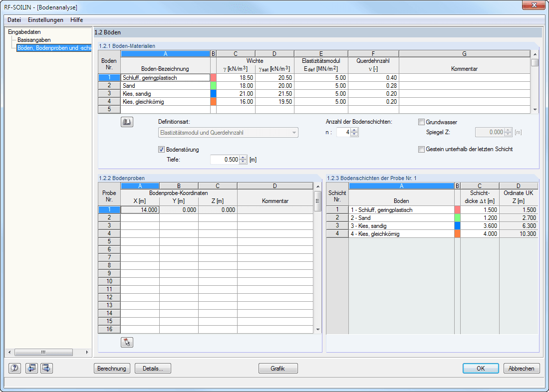The image size is (549, 392).
Task: Select Probe Nr. 2 row header
Action: 109,218
